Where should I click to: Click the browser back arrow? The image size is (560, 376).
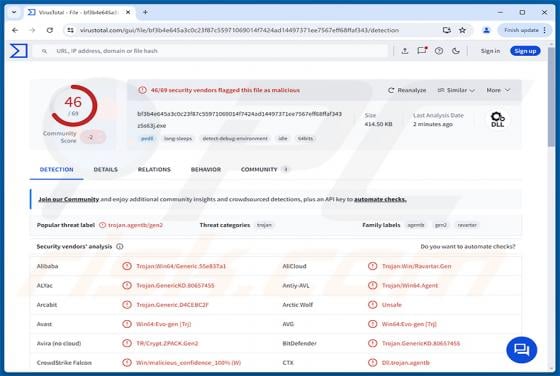(x=15, y=30)
